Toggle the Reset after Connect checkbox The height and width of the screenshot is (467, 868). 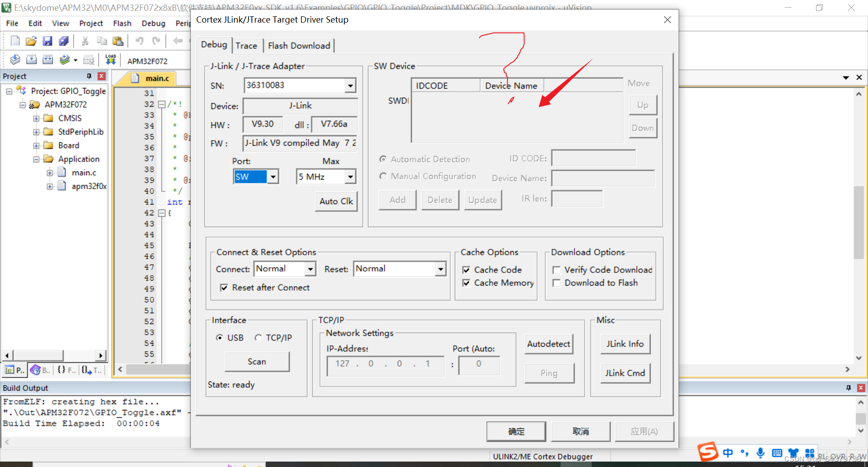[224, 288]
